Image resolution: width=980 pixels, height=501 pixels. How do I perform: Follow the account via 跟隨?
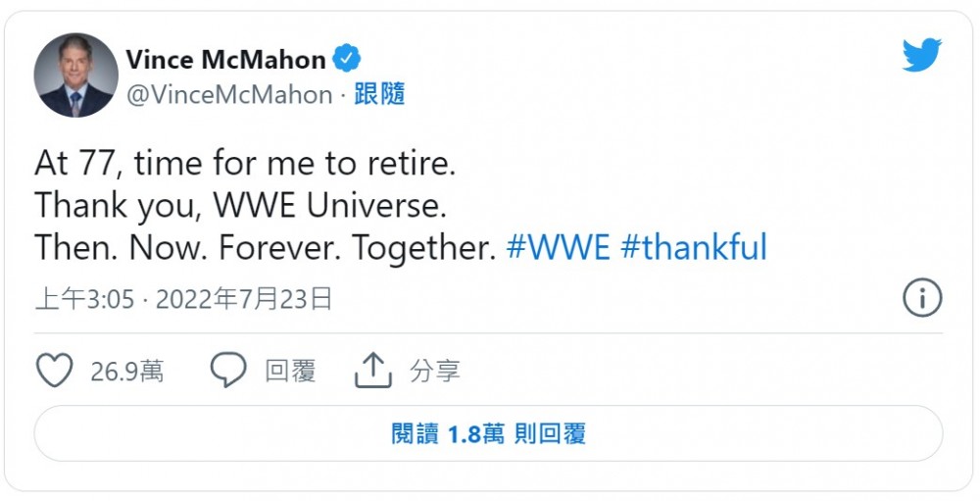pyautogui.click(x=379, y=94)
